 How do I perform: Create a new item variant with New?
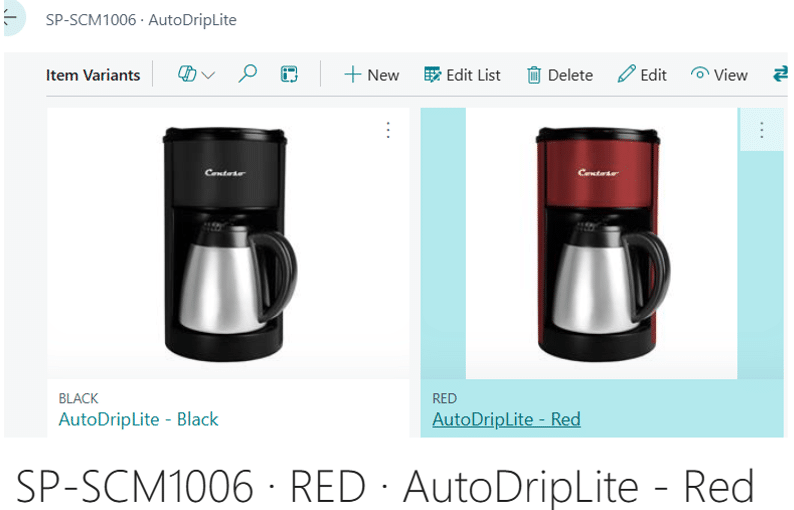[x=372, y=75]
